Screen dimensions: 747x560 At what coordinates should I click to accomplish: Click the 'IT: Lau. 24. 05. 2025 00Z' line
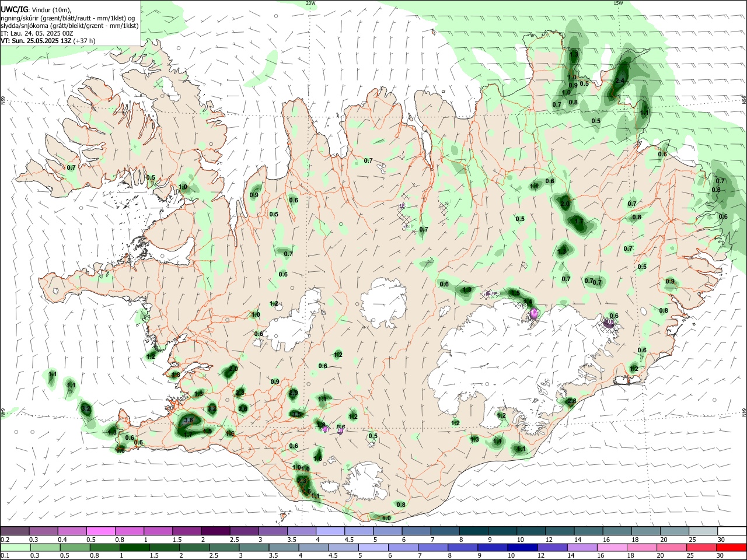pyautogui.click(x=37, y=33)
